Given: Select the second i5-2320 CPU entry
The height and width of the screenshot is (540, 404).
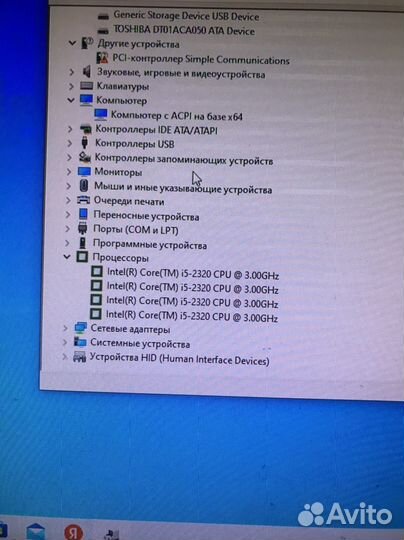Looking at the screenshot, I should coord(192,288).
